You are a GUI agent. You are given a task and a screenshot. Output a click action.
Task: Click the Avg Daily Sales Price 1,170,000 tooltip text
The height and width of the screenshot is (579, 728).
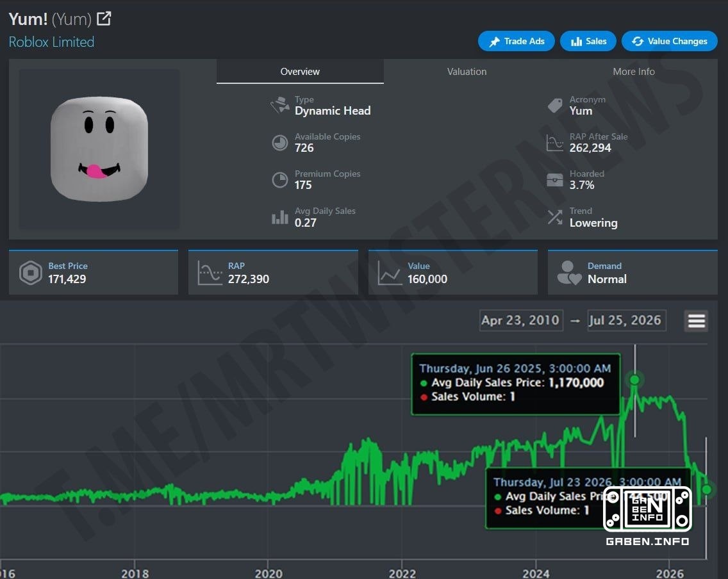(x=517, y=383)
